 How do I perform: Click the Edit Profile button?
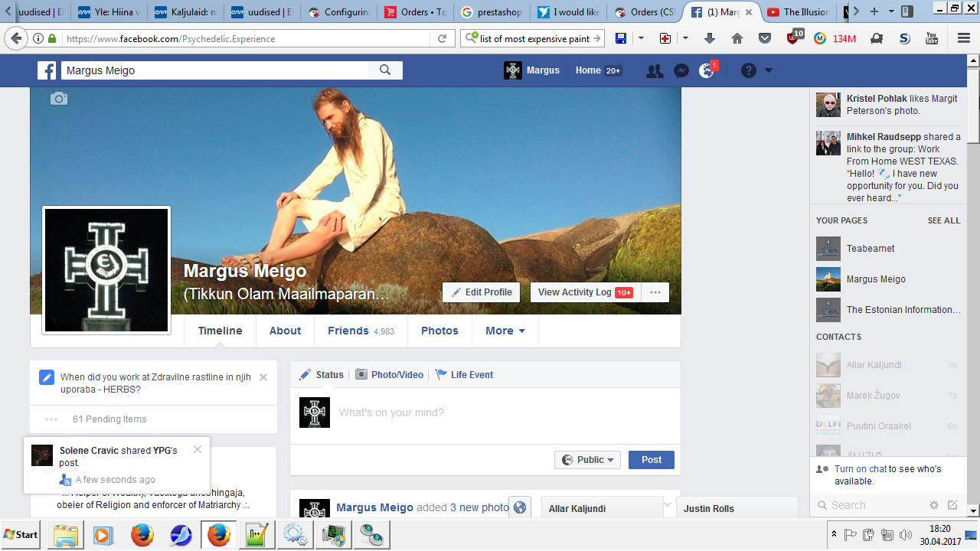tap(481, 292)
